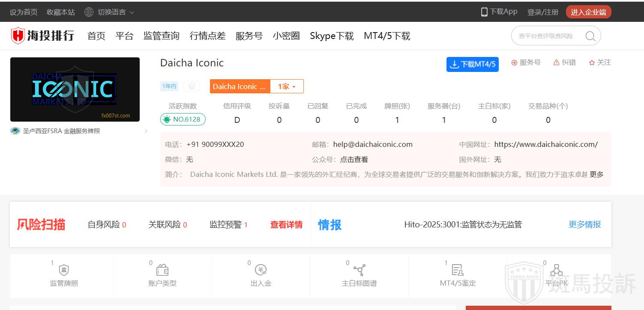Open the 监管查询 menu item
This screenshot has width=644, height=310.
click(x=161, y=36)
